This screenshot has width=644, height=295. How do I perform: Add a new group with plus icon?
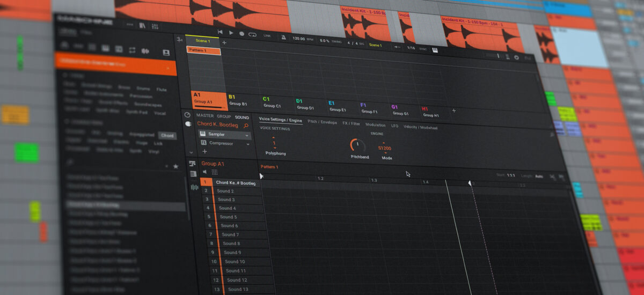tap(453, 110)
